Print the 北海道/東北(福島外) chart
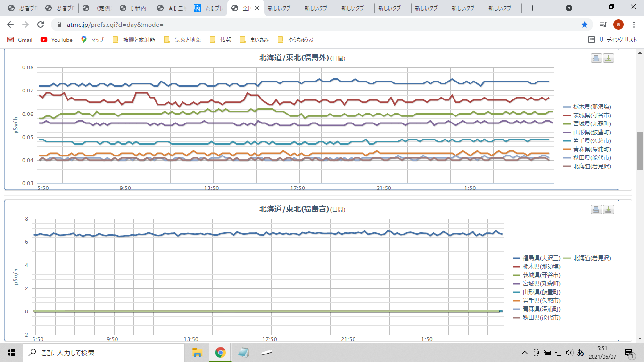 coord(596,58)
